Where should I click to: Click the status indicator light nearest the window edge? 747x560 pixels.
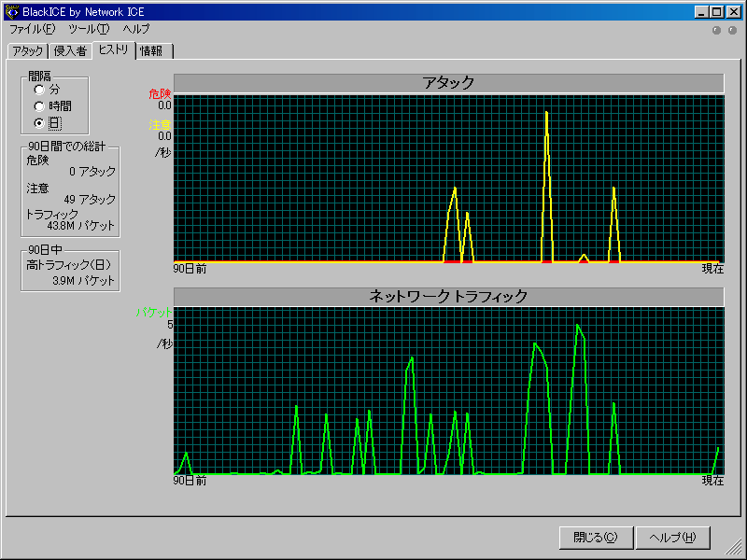733,31
